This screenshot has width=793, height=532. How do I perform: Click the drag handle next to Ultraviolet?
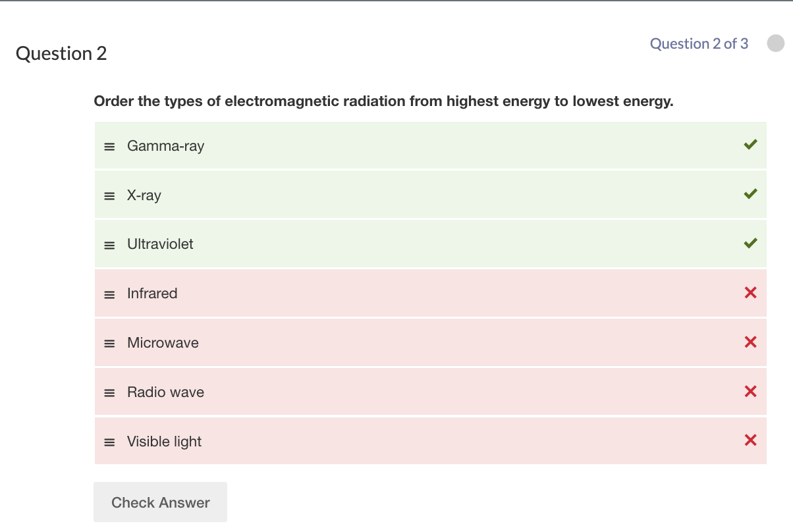point(109,244)
